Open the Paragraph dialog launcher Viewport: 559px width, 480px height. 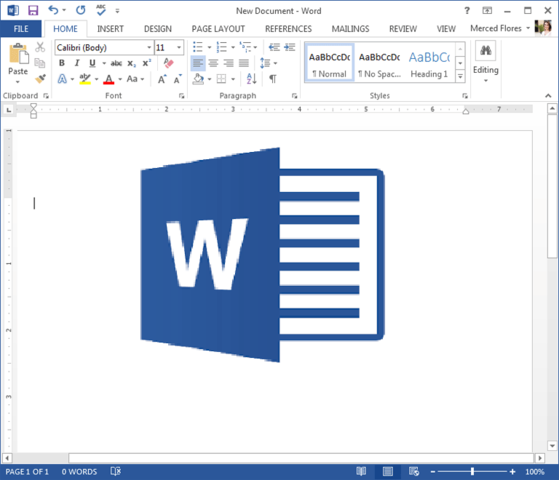(294, 96)
